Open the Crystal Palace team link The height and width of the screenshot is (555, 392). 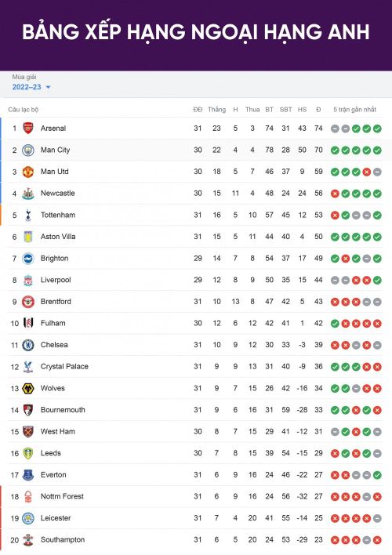click(64, 366)
